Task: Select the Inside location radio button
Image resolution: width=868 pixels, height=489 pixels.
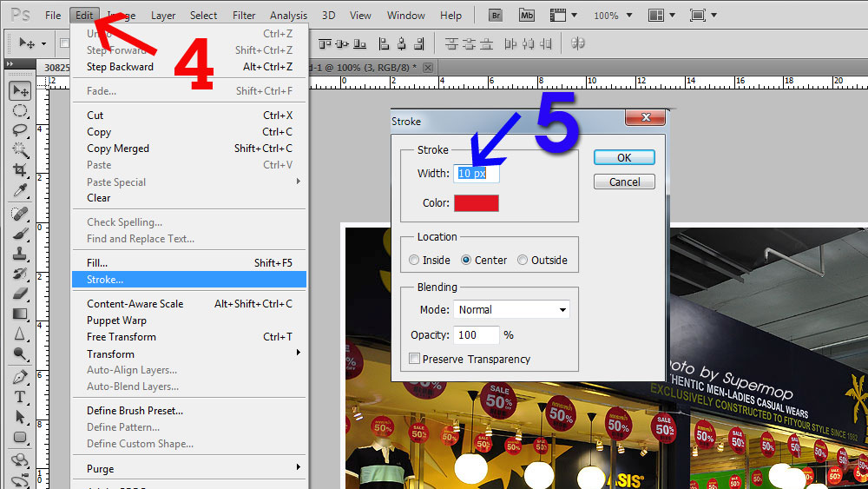Action: (414, 260)
